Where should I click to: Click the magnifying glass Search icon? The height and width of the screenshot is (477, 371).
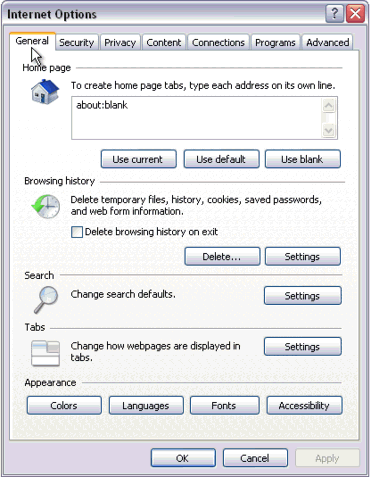point(46,300)
